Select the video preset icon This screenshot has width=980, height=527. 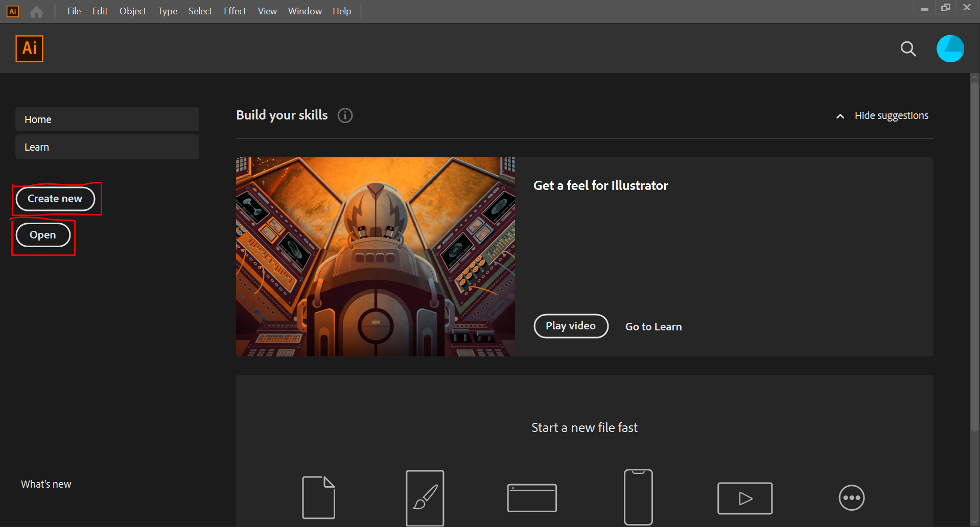(744, 498)
